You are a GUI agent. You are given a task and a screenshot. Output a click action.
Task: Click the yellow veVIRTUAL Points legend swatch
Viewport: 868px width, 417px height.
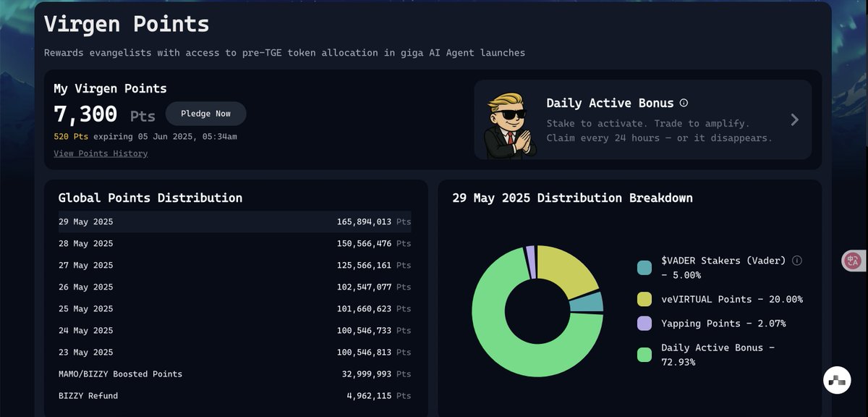click(644, 300)
